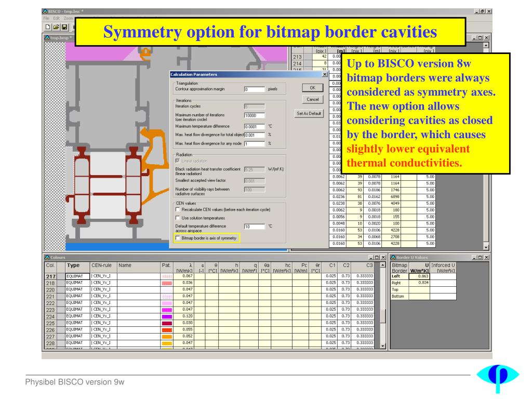Click heat flow divergence for total object field
Image resolution: width=532 pixels, height=399 pixels.
[255, 135]
